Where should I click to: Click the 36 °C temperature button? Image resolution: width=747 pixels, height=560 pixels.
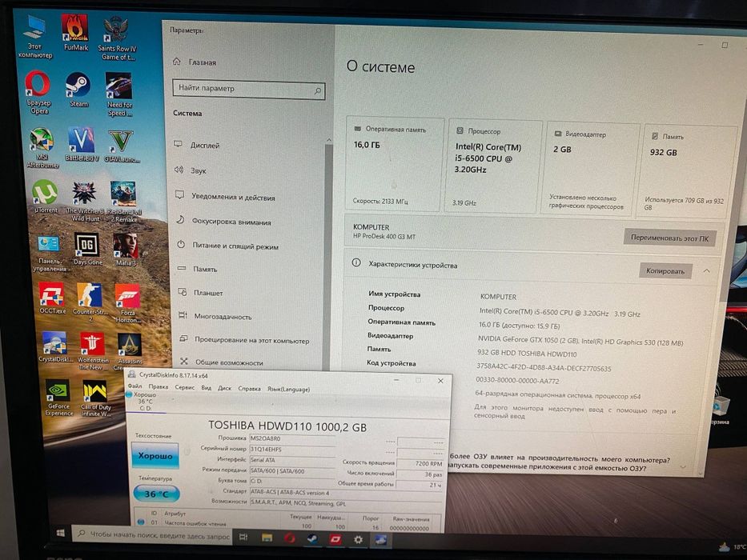coord(156,494)
